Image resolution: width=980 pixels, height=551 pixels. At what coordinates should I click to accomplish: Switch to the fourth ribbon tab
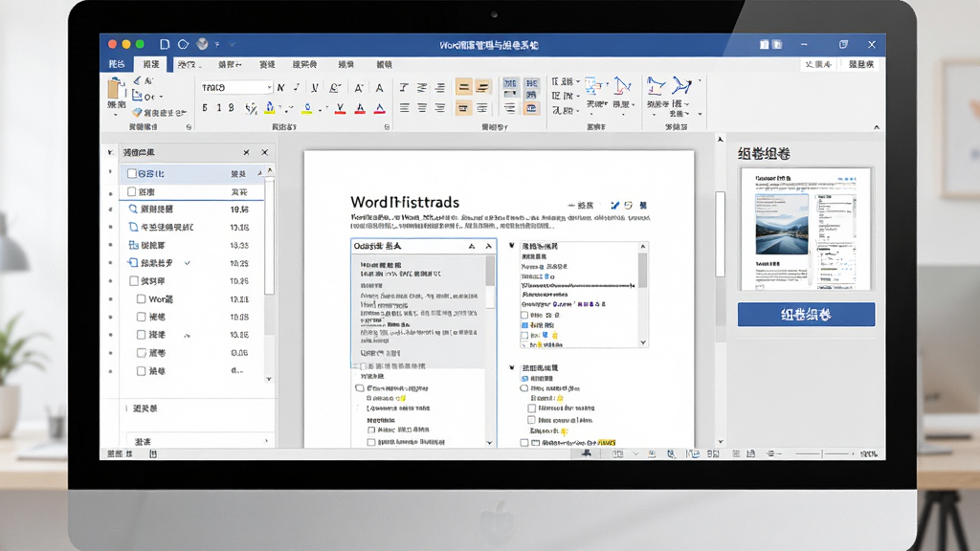pyautogui.click(x=230, y=64)
